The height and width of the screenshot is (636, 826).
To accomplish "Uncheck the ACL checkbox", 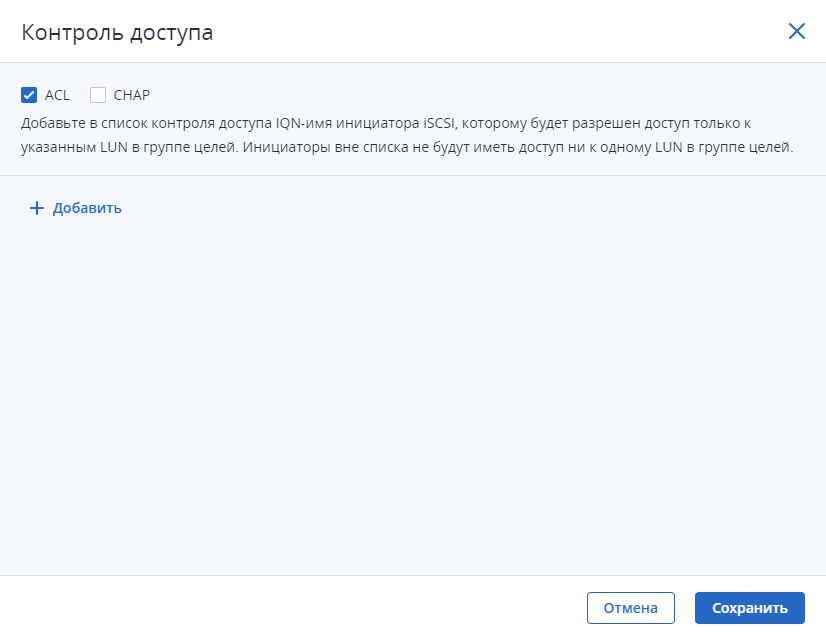I will (x=29, y=95).
